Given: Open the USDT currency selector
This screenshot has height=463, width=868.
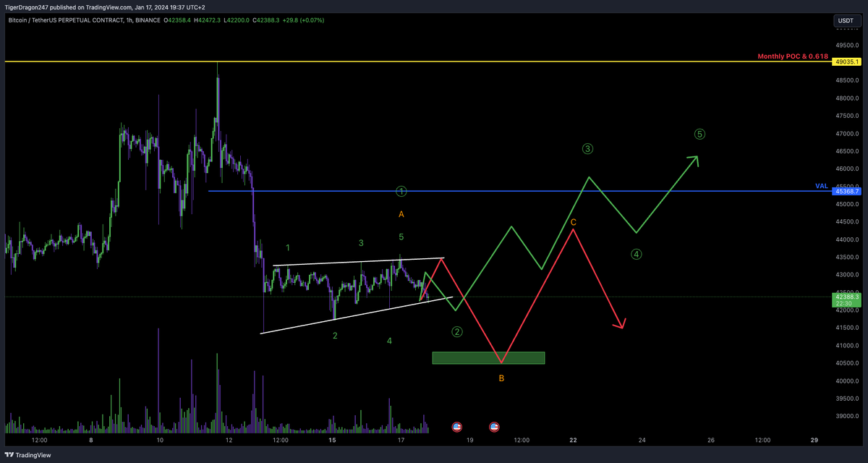Looking at the screenshot, I should click(x=846, y=21).
